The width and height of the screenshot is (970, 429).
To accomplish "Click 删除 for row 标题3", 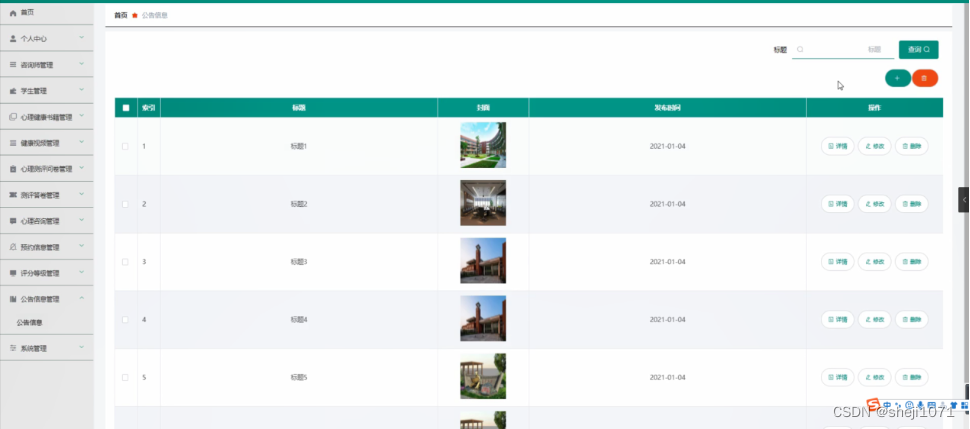I will pyautogui.click(x=912, y=262).
